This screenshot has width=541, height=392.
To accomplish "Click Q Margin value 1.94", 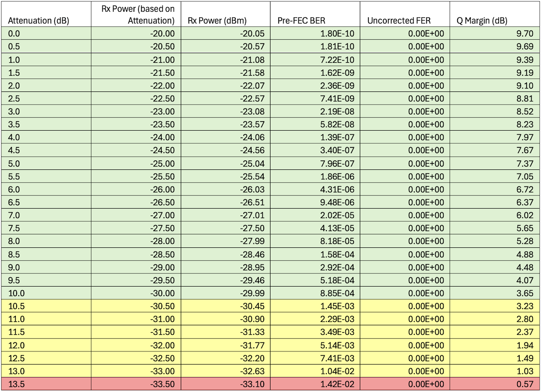I will (495, 345).
